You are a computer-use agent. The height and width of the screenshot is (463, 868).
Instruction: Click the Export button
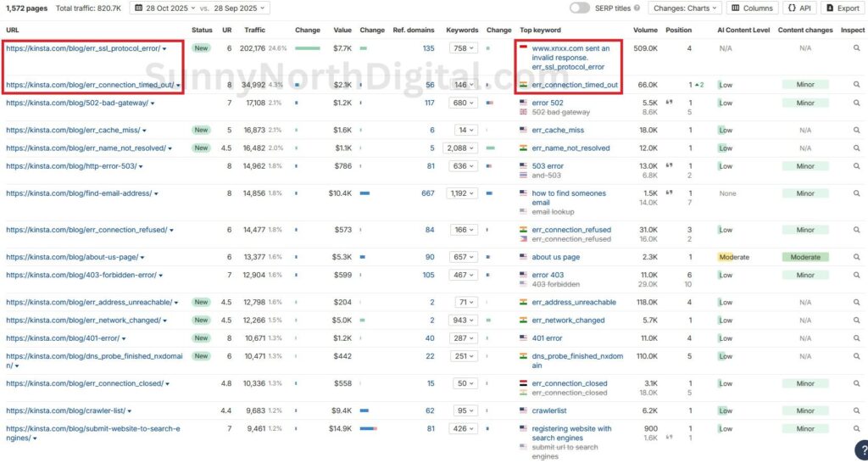[x=843, y=8]
